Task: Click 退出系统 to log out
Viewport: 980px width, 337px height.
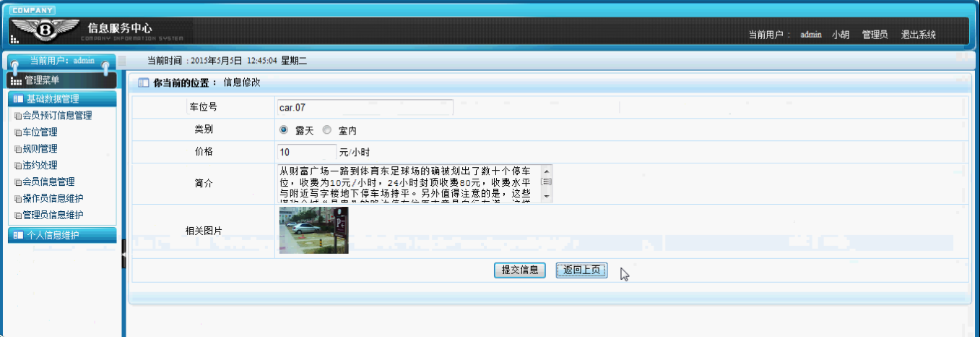Action: tap(918, 35)
